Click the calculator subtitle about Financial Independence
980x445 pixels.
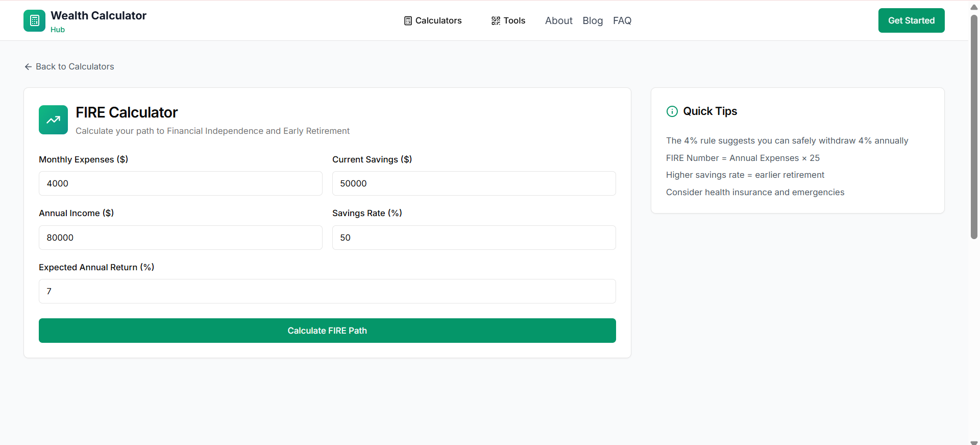pyautogui.click(x=212, y=131)
